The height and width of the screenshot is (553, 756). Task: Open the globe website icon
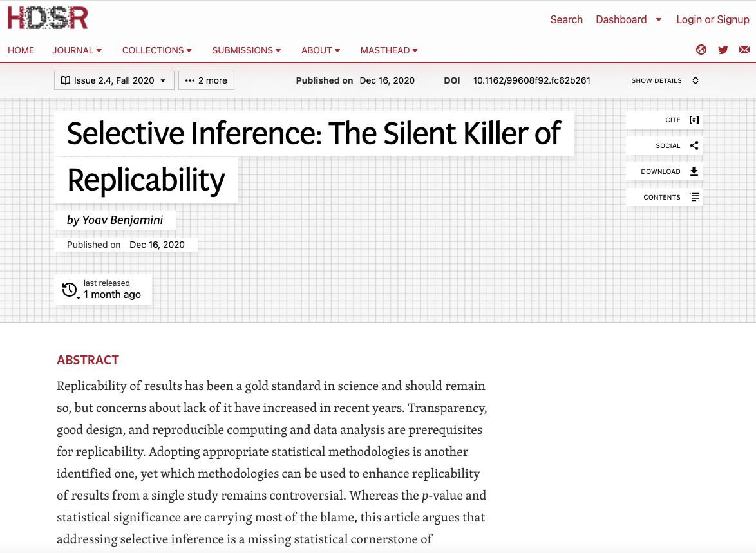[701, 50]
